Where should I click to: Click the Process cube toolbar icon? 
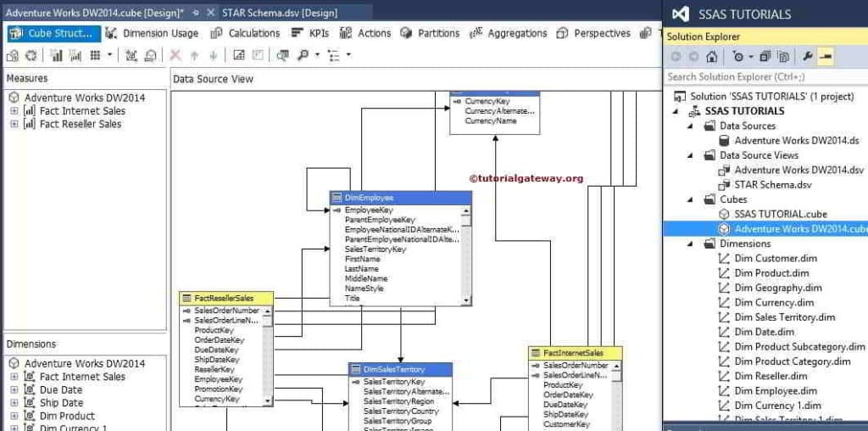(13, 55)
